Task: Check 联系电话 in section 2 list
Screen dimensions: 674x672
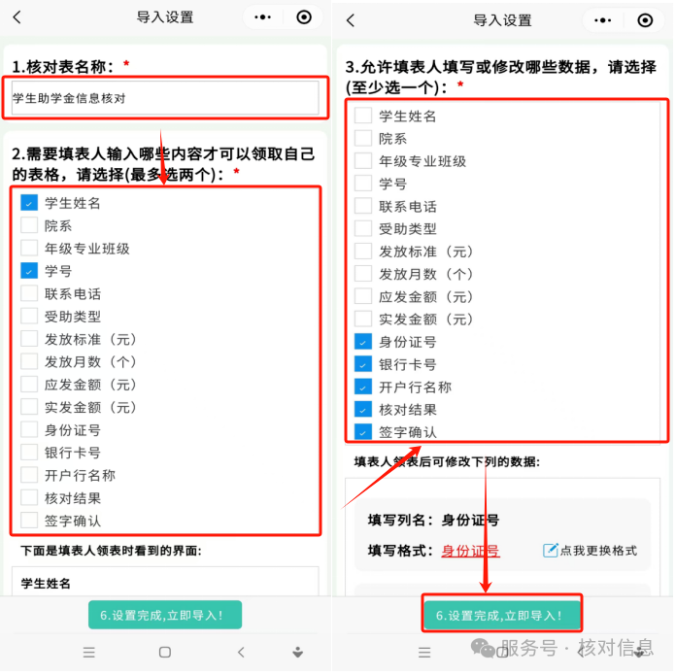Action: [x=29, y=294]
